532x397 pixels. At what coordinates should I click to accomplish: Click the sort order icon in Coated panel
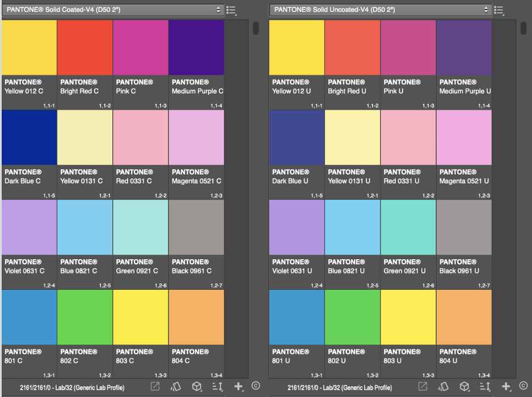point(217,386)
